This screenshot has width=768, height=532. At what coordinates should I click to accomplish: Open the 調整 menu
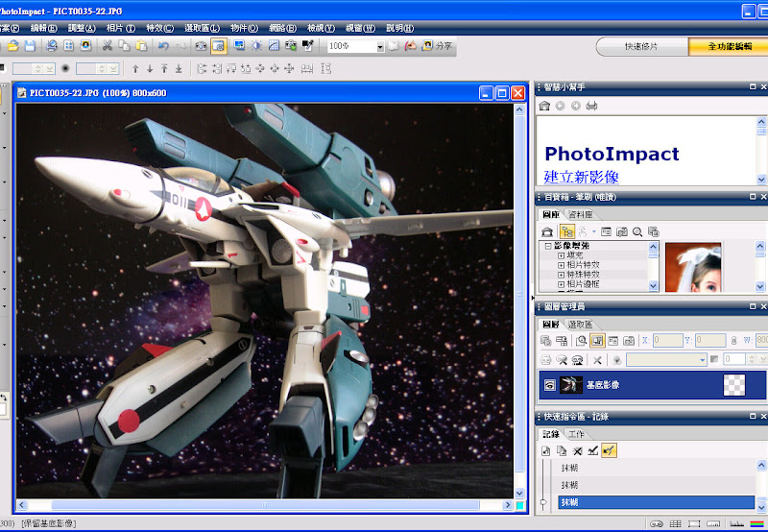pos(82,28)
